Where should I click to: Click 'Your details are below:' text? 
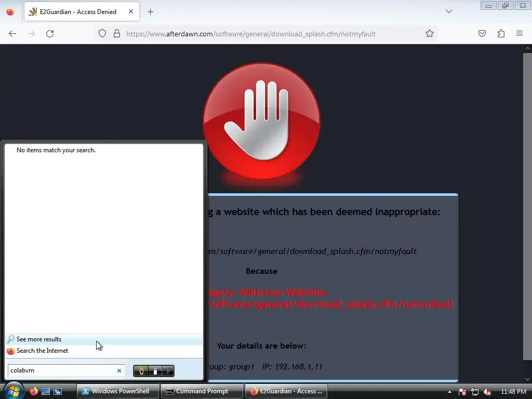click(261, 345)
